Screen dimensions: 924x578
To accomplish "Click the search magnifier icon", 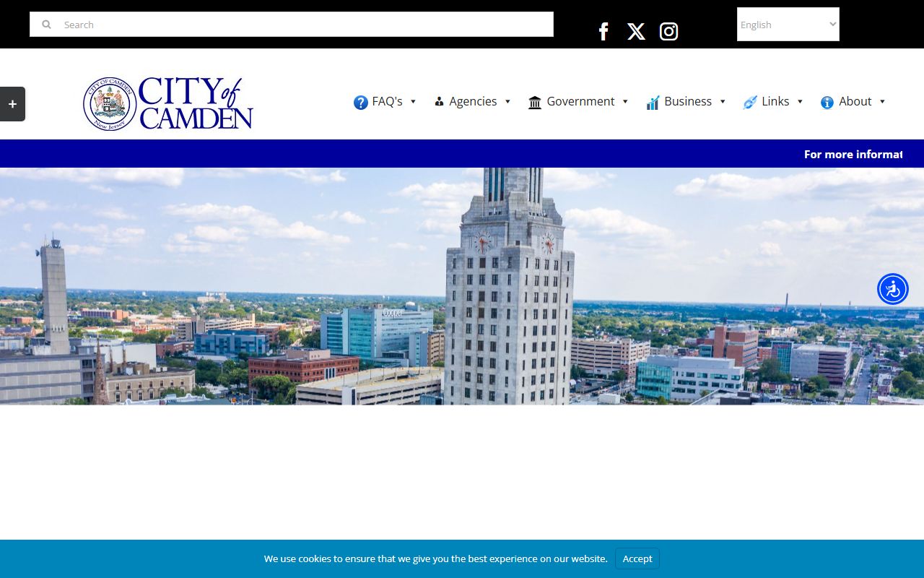I will coord(46,25).
